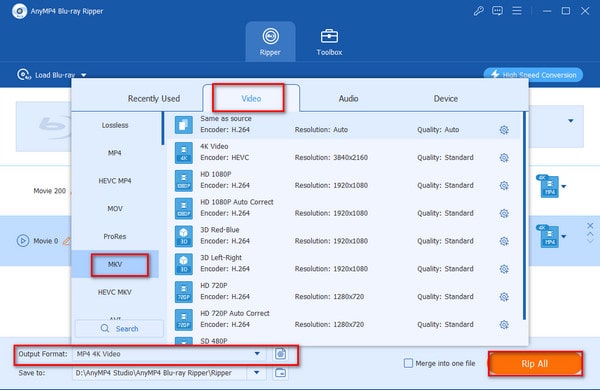Expand the Blu-ray disc title dropdown arrow
The width and height of the screenshot is (600, 390).
571,121
